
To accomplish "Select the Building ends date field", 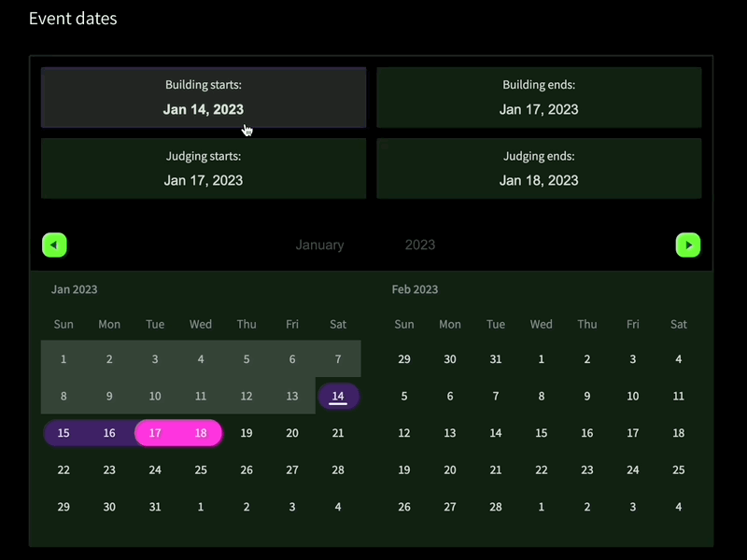I will 539,98.
